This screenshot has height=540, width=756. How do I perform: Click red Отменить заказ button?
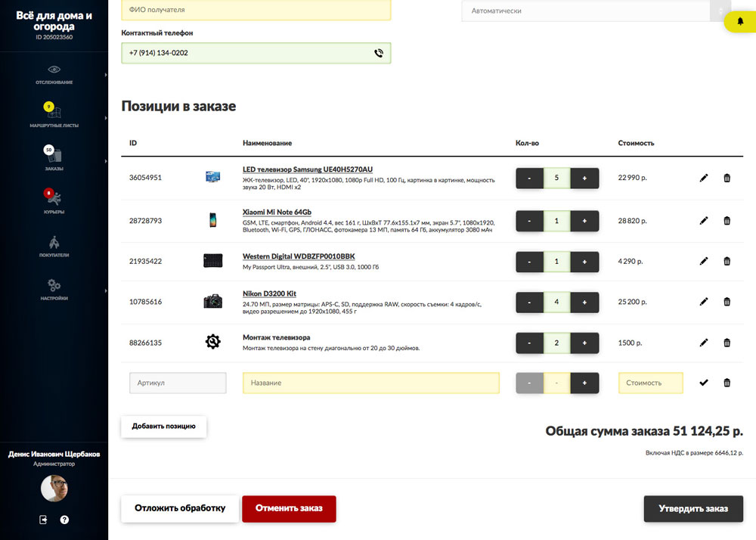point(289,508)
